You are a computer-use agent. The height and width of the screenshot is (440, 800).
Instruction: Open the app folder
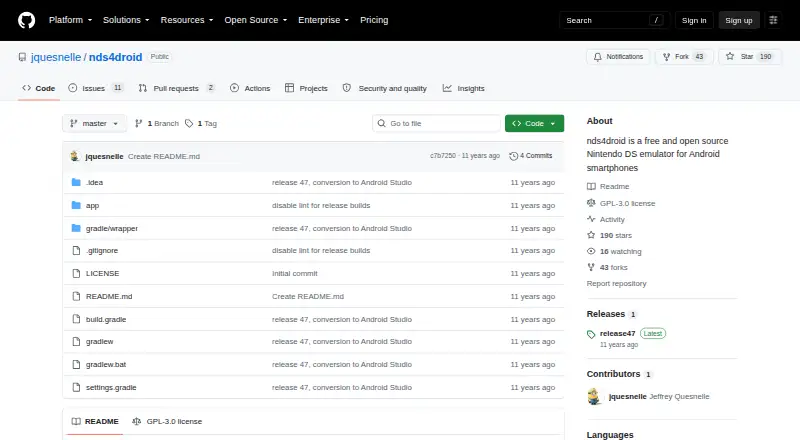pyautogui.click(x=92, y=205)
